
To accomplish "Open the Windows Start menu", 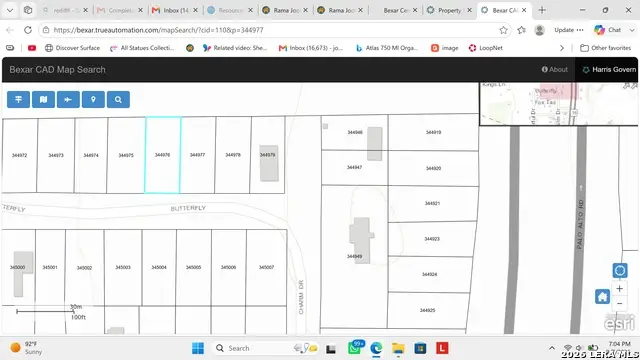I will [x=198, y=348].
